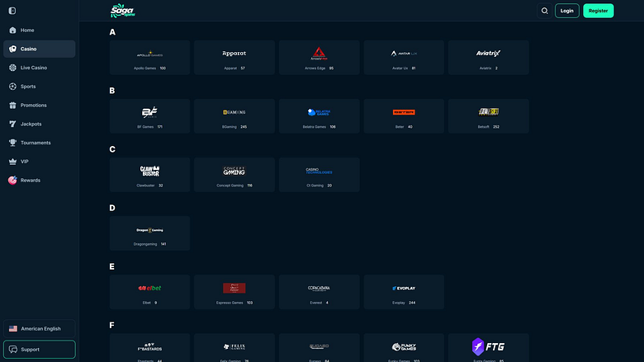
Task: Click the Login button
Action: (x=566, y=11)
